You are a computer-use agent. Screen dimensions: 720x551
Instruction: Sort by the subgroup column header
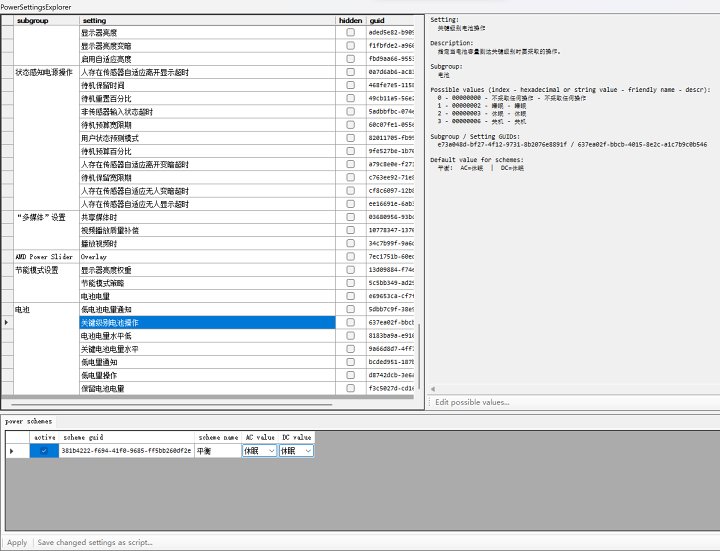coord(45,20)
